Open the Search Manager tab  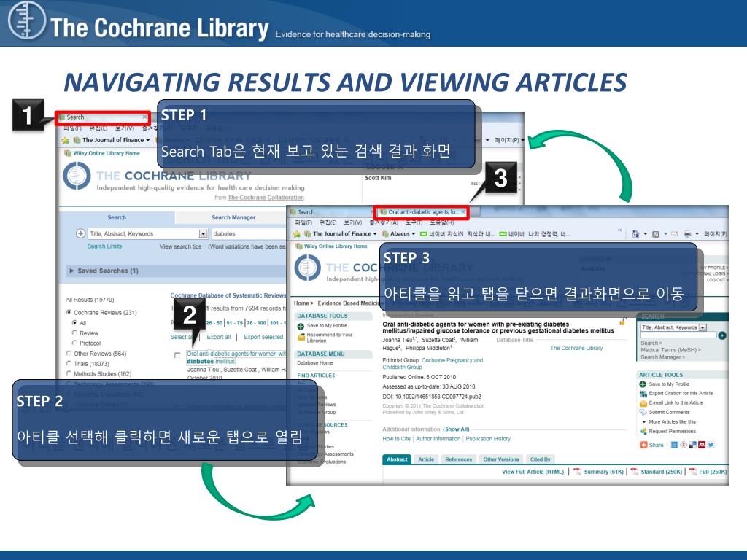(x=233, y=217)
